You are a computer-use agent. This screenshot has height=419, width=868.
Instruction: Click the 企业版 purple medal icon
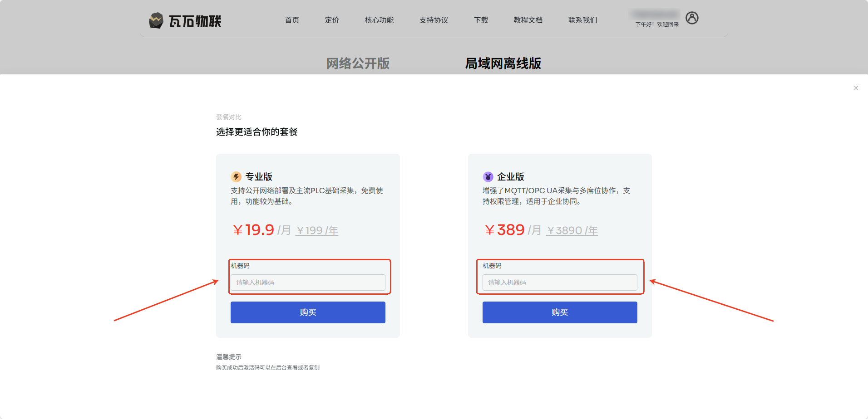tap(488, 177)
